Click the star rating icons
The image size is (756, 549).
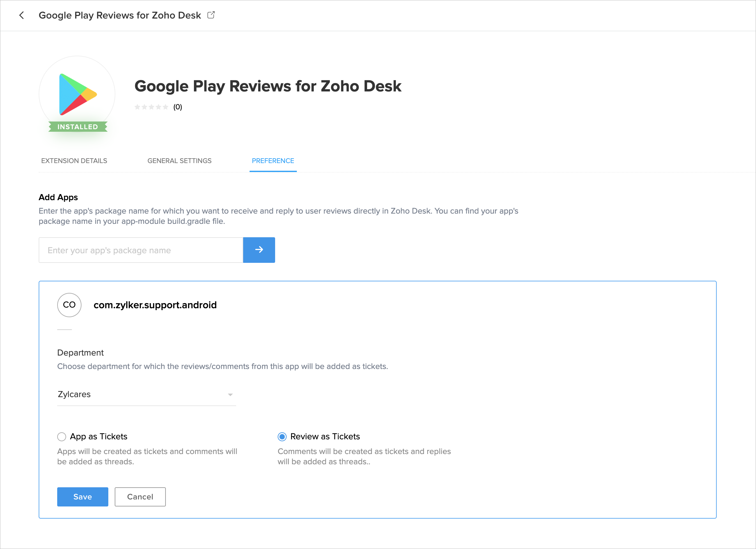[151, 107]
